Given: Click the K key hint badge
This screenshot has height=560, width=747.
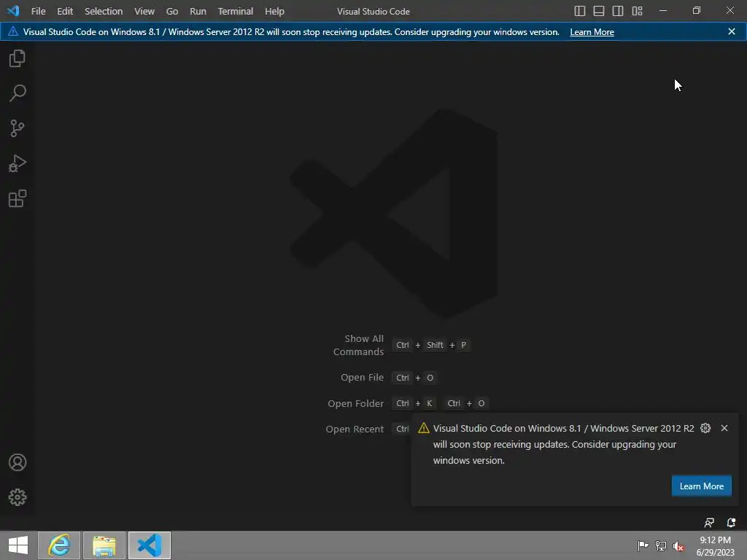Looking at the screenshot, I should (x=429, y=403).
